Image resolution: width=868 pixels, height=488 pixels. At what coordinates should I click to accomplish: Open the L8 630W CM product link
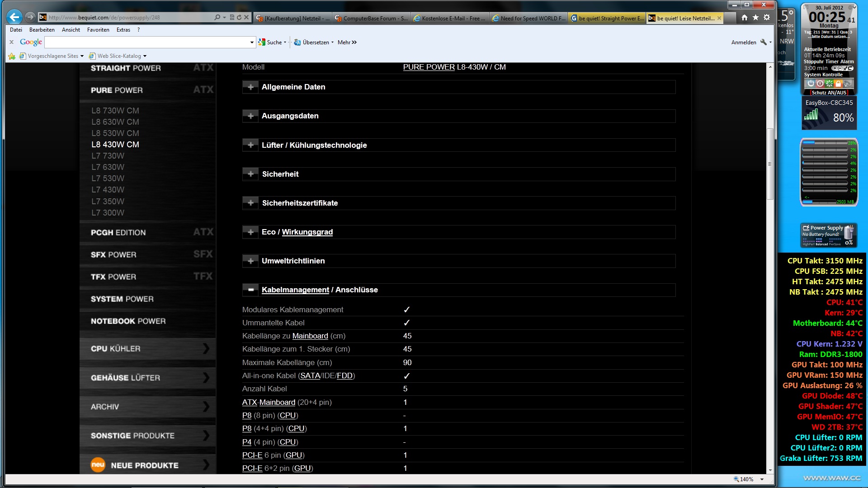coord(115,122)
